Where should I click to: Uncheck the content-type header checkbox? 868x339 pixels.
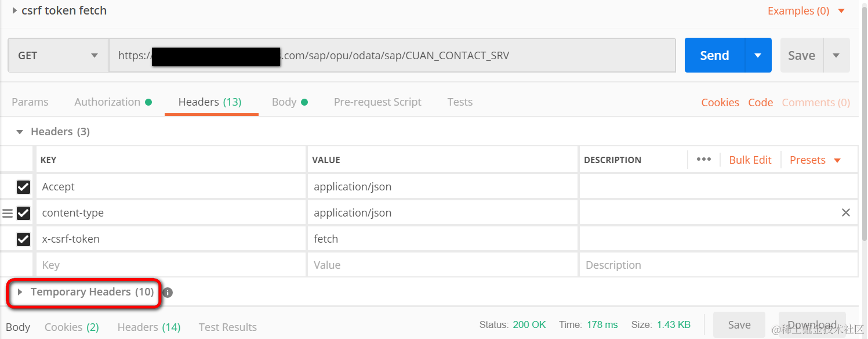tap(23, 213)
